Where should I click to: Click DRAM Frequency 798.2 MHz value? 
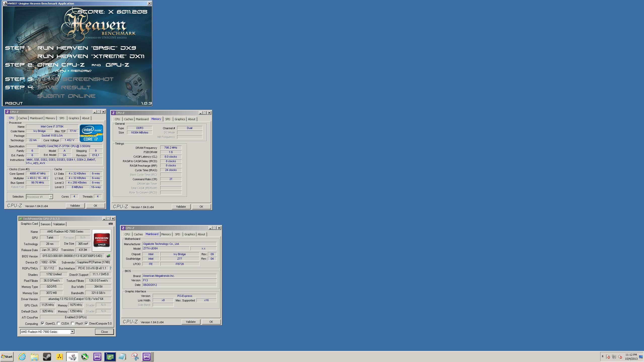171,148
